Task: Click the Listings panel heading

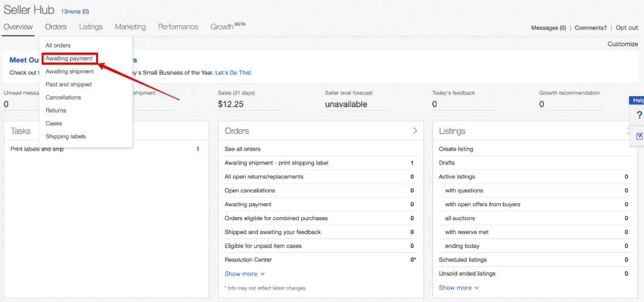Action: pyautogui.click(x=452, y=131)
